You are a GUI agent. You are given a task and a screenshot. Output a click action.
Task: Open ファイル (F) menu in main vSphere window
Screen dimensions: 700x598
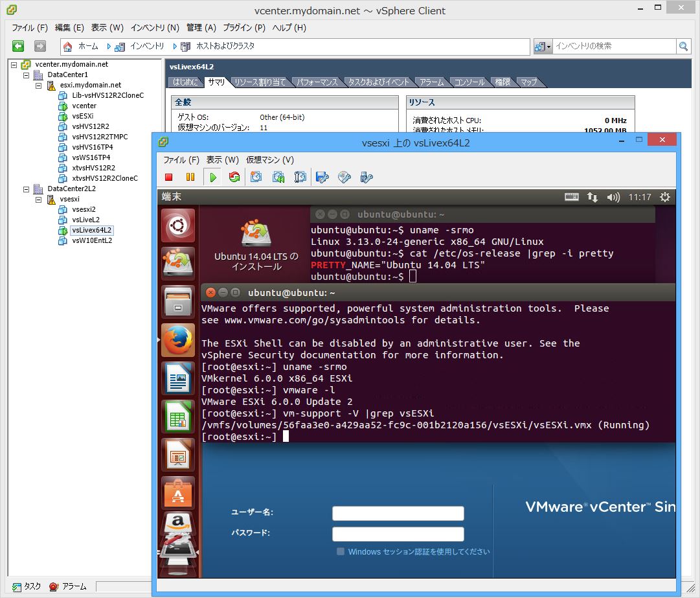(x=30, y=28)
